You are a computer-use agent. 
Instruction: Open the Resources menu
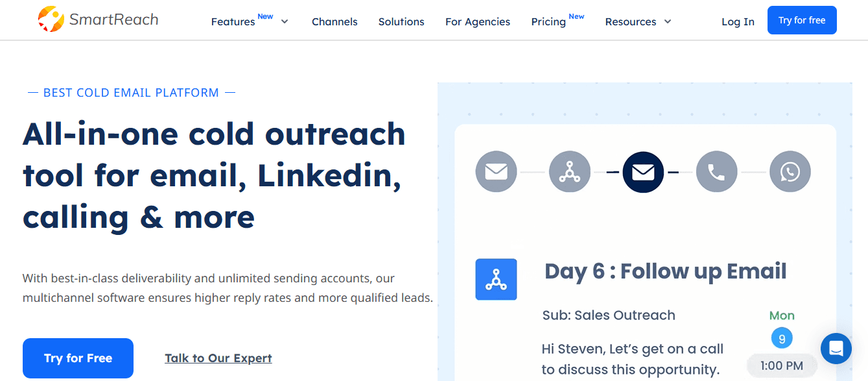(631, 21)
